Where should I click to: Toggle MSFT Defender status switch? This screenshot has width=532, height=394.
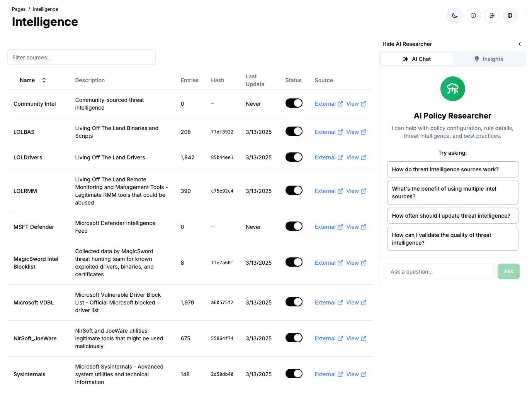click(294, 226)
